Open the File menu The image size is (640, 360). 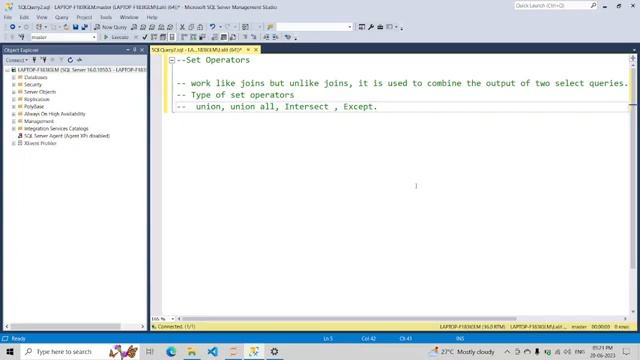[x=8, y=17]
